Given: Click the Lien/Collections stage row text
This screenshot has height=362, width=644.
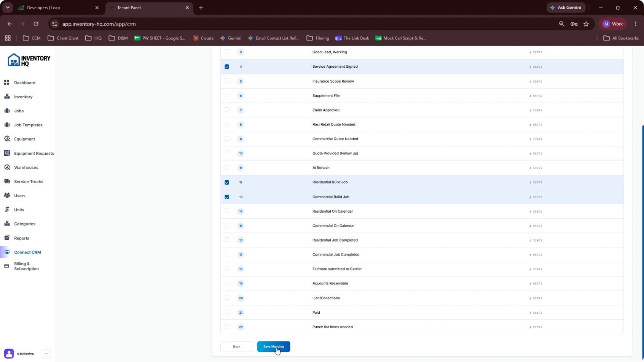Looking at the screenshot, I should [326, 298].
